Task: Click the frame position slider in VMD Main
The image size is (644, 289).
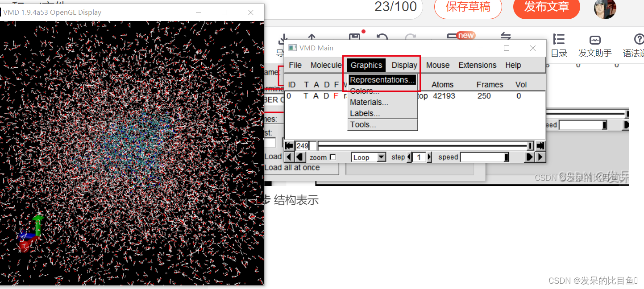Action: point(426,146)
